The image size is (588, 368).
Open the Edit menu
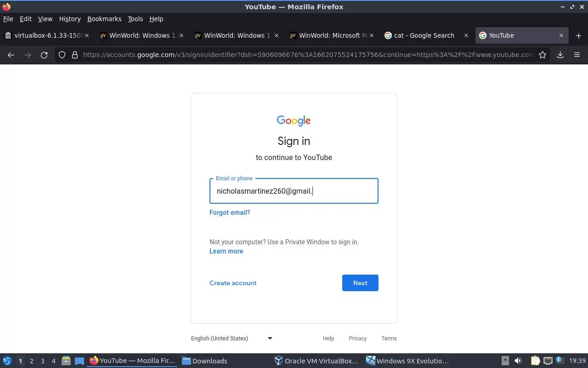click(x=26, y=19)
